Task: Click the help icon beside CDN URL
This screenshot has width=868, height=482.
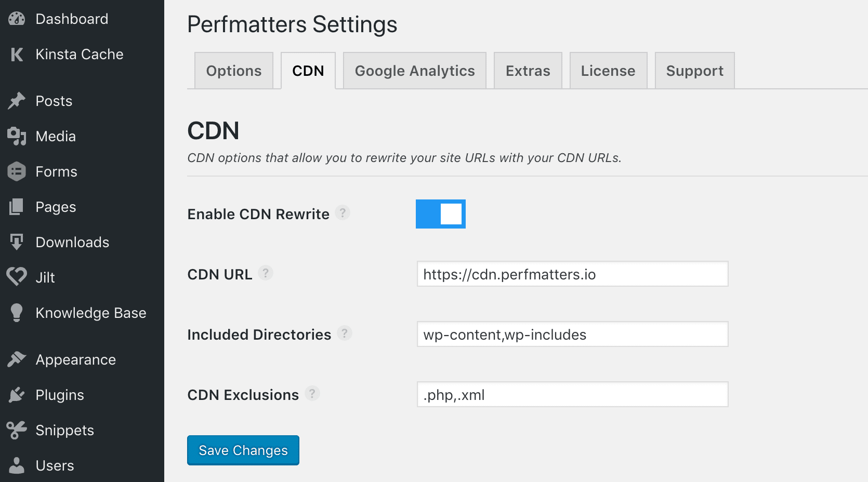Action: tap(266, 274)
